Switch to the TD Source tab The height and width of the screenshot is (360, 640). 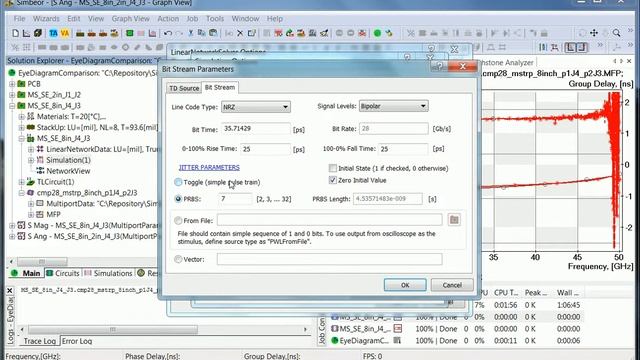click(184, 88)
